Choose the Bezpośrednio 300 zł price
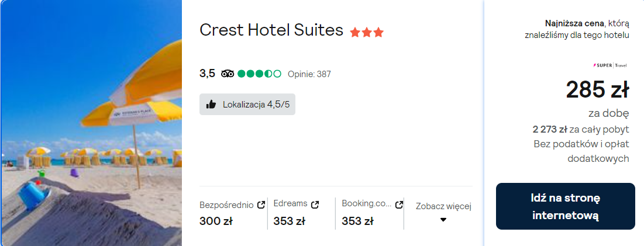 (216, 221)
